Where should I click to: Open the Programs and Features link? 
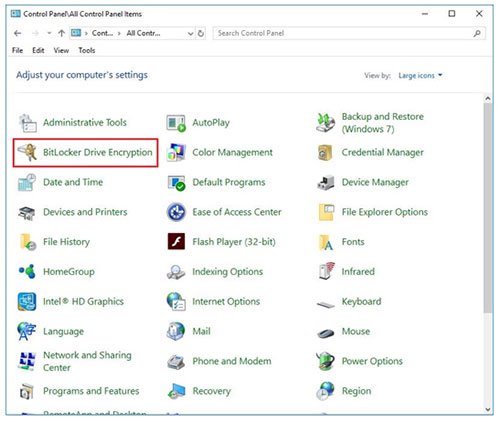(x=91, y=391)
